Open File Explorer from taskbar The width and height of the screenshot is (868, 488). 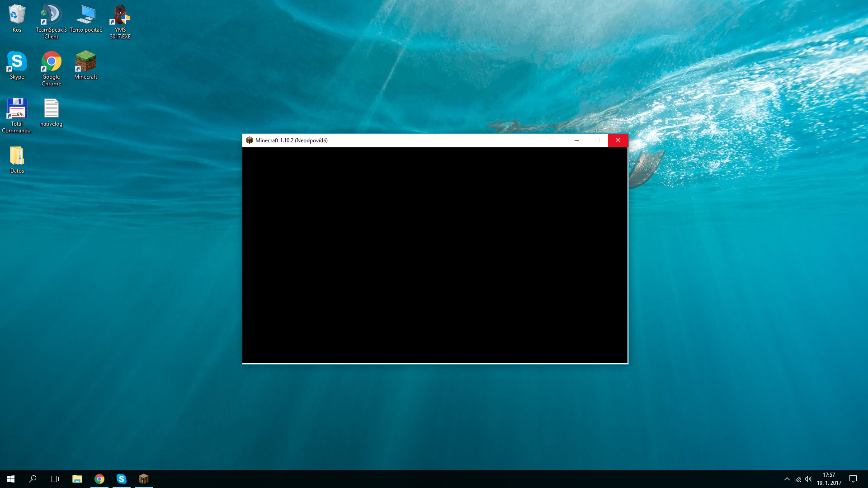coord(77,479)
